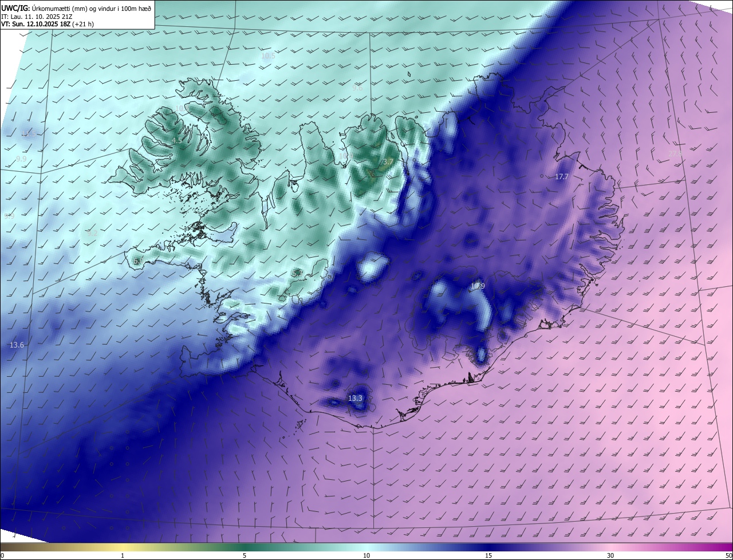Click the 5 tick on the color scale
Screen dimensions: 733x560
[x=245, y=555]
